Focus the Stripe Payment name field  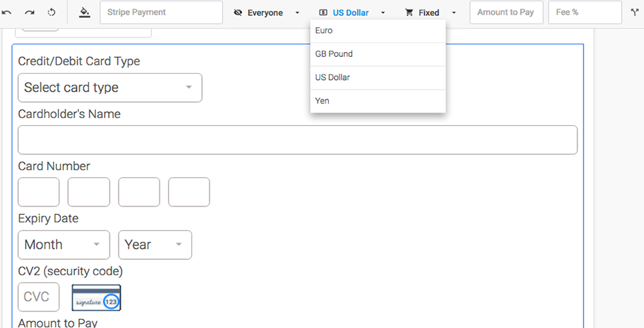coord(162,13)
